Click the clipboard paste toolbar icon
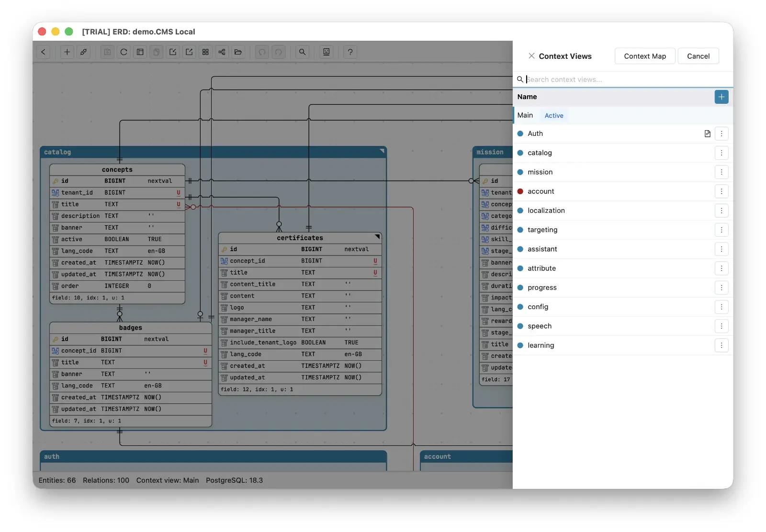This screenshot has width=766, height=532. (x=157, y=52)
